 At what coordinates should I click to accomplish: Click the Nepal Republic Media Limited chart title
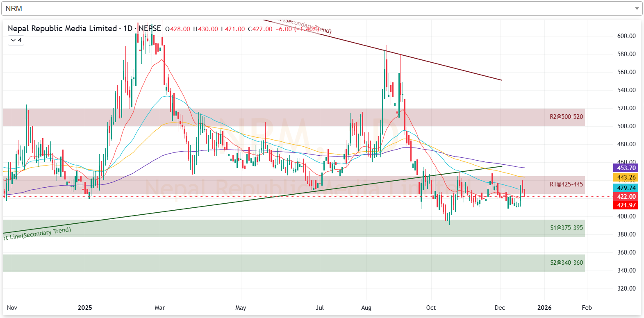[x=62, y=29]
